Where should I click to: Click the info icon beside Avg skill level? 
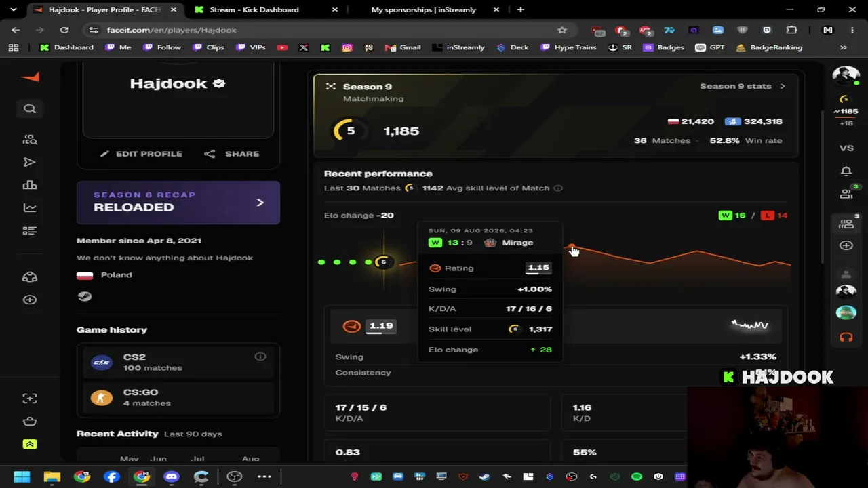pos(558,188)
